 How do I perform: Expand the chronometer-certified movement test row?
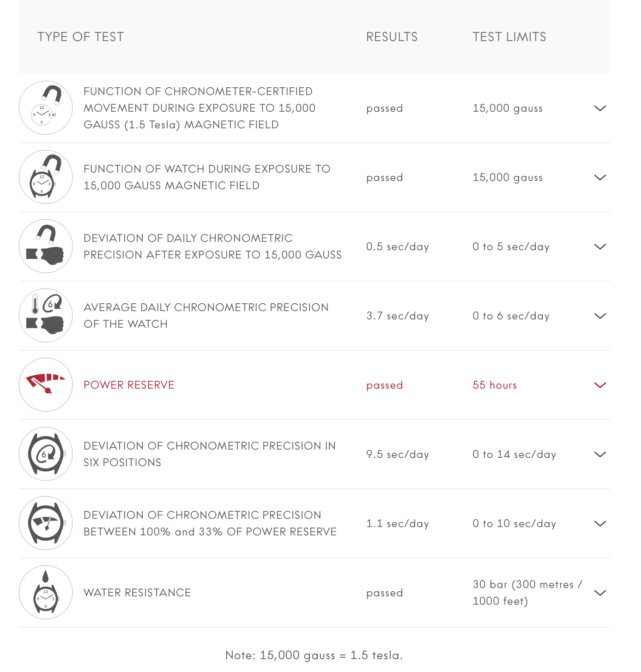tap(600, 108)
